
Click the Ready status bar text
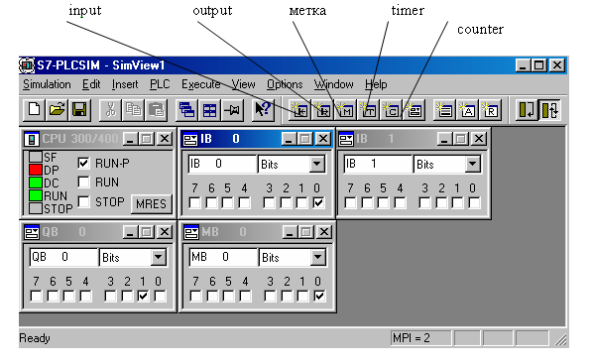point(35,338)
